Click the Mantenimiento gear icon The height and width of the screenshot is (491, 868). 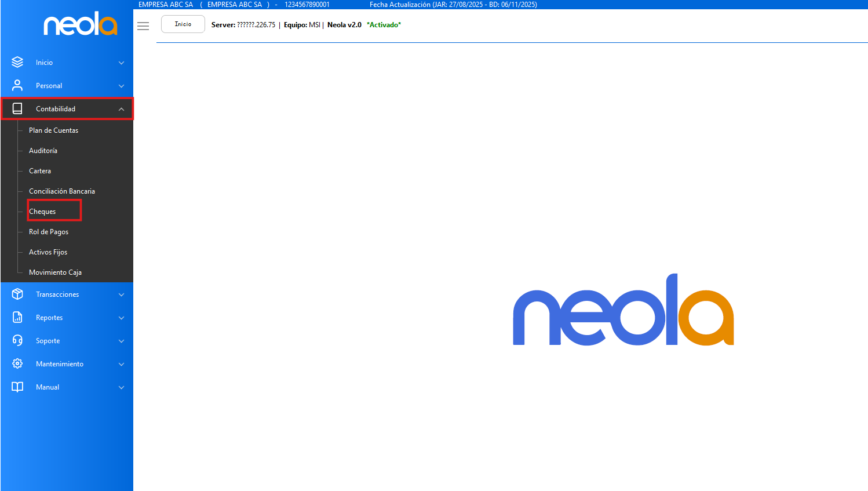coord(17,363)
